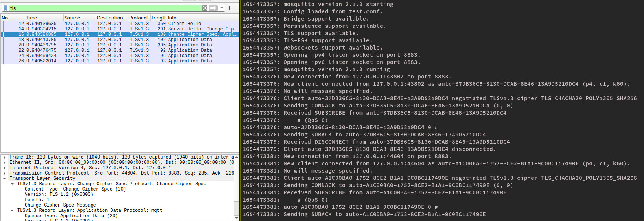Click 'Received DISCONNECT' terminal line
Screen dimensions: 644x221
tap(376, 142)
